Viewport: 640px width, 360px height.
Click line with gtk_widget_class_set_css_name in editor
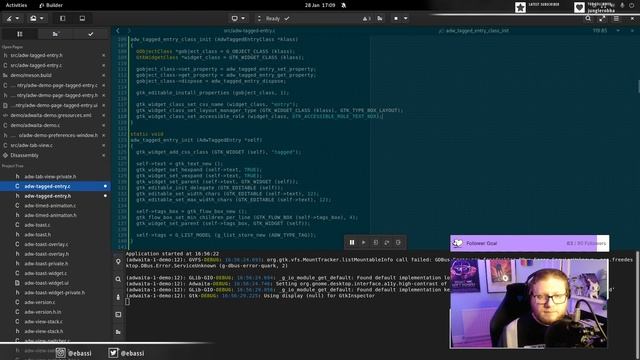click(217, 104)
